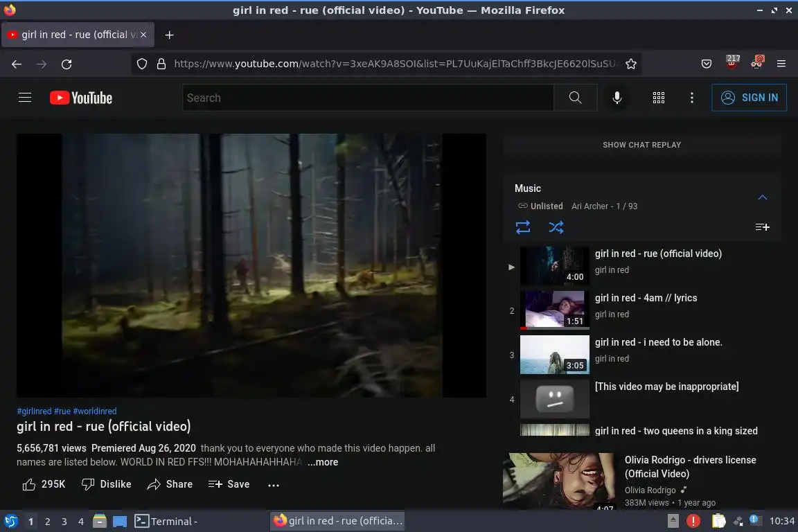Save the Music playlist to library
The image size is (798, 532).
762,227
